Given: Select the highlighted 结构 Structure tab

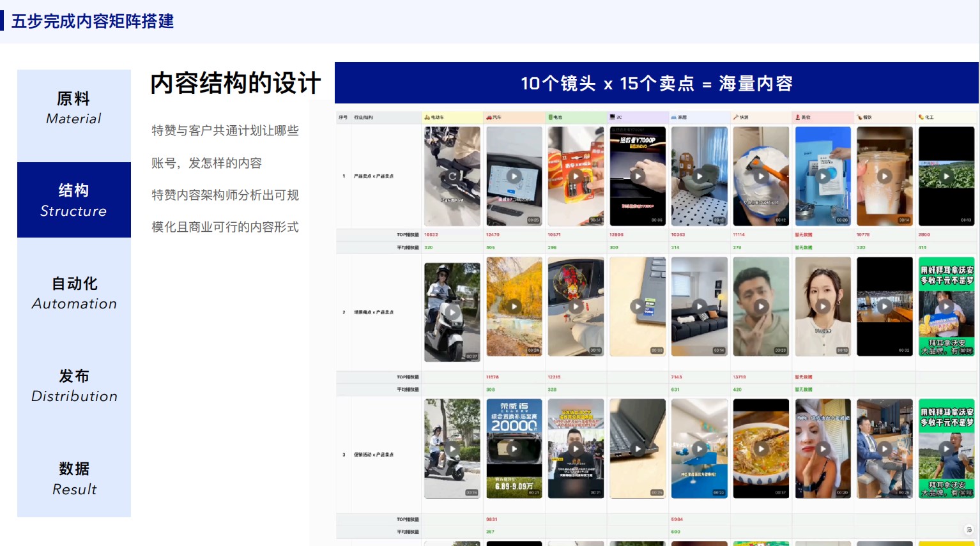Looking at the screenshot, I should pos(74,200).
